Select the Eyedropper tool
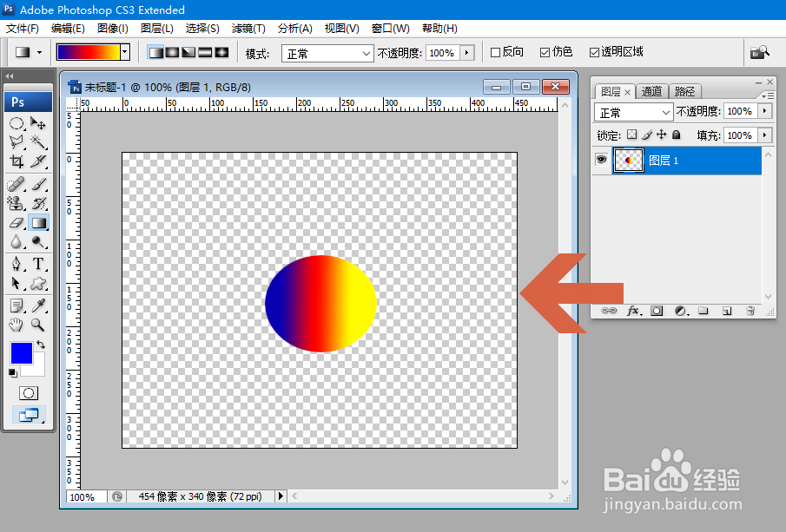 (40, 304)
